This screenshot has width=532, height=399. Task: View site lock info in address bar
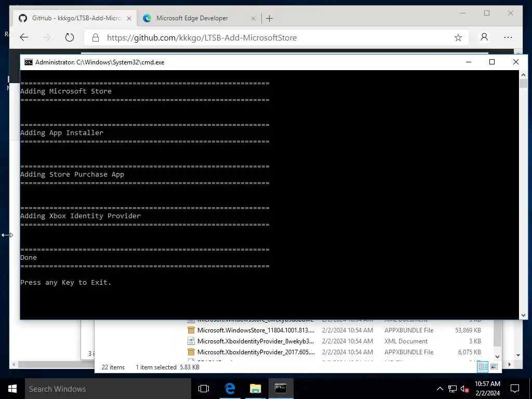96,37
